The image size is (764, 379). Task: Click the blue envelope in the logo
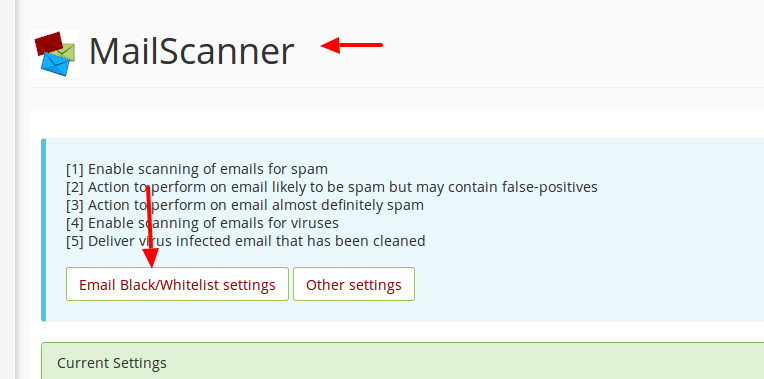(x=55, y=64)
